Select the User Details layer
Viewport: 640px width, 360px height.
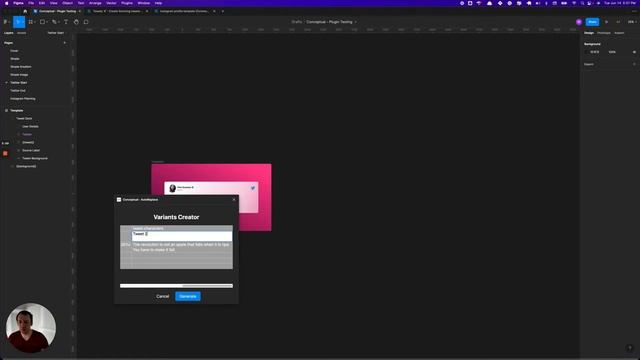pyautogui.click(x=30, y=127)
